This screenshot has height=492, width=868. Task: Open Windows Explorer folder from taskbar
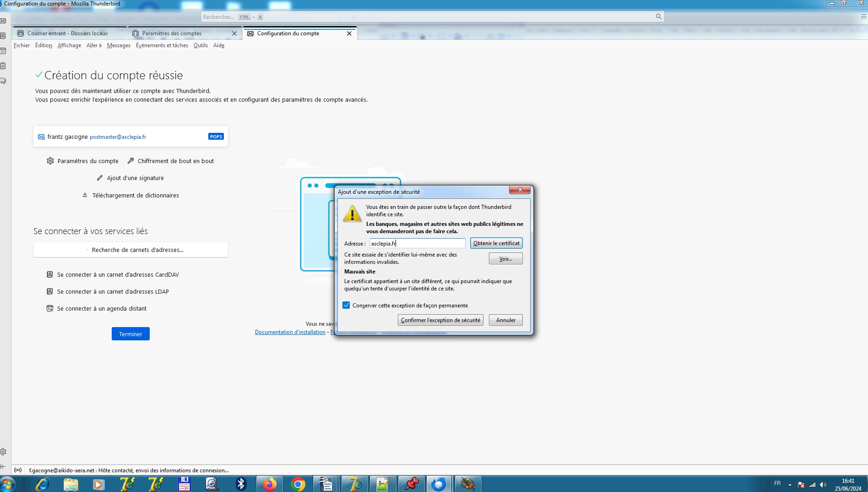click(x=71, y=484)
